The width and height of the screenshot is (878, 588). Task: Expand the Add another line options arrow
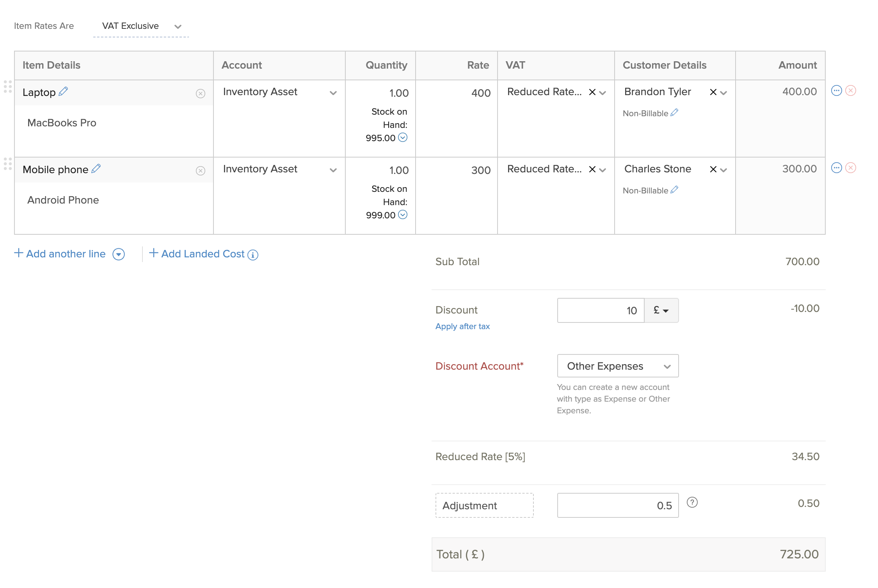pyautogui.click(x=119, y=255)
